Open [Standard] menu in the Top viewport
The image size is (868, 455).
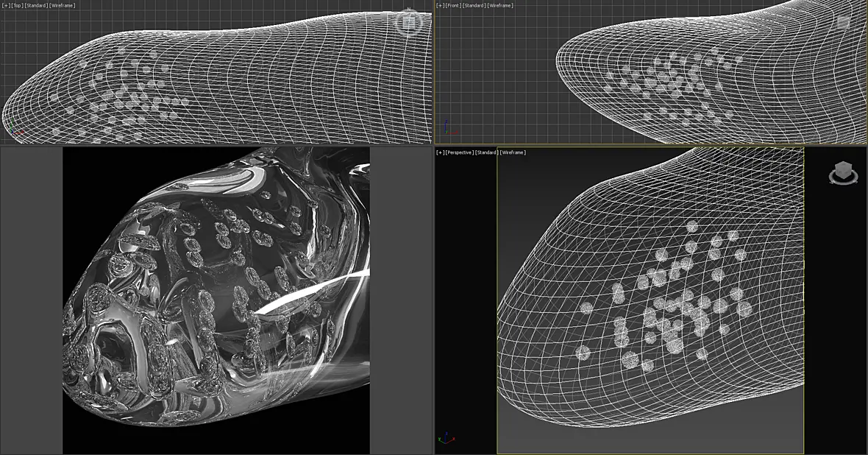[x=36, y=6]
